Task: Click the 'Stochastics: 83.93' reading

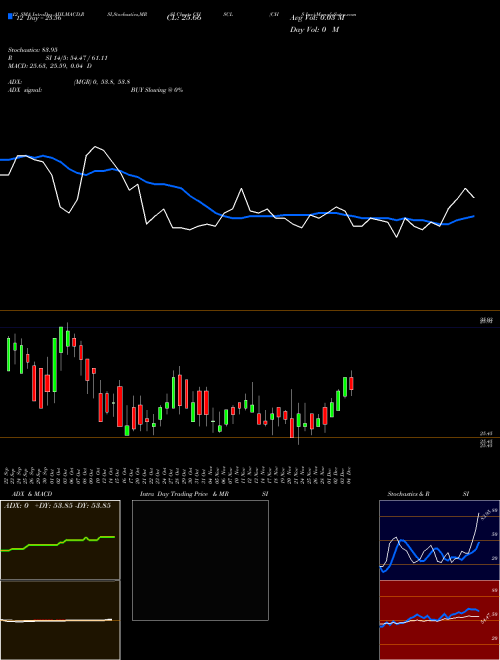Action: pyautogui.click(x=32, y=50)
